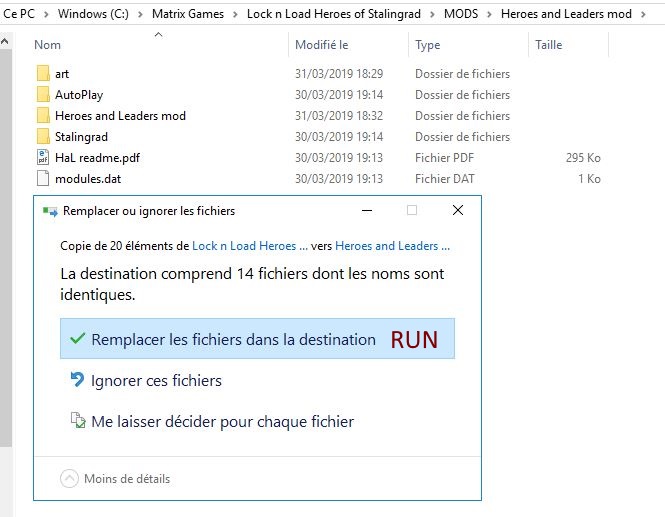Close the Remplacer ou ignorer les fichiers dialog

coord(458,210)
